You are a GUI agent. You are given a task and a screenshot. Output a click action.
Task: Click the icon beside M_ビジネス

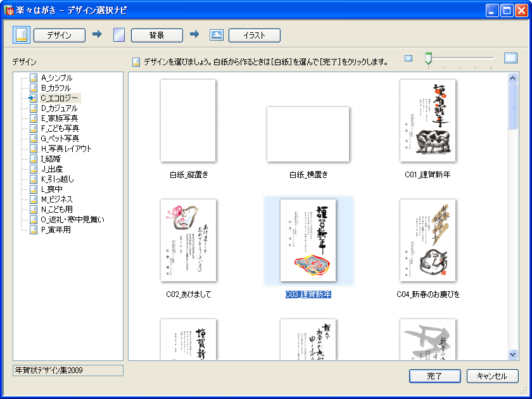(34, 199)
